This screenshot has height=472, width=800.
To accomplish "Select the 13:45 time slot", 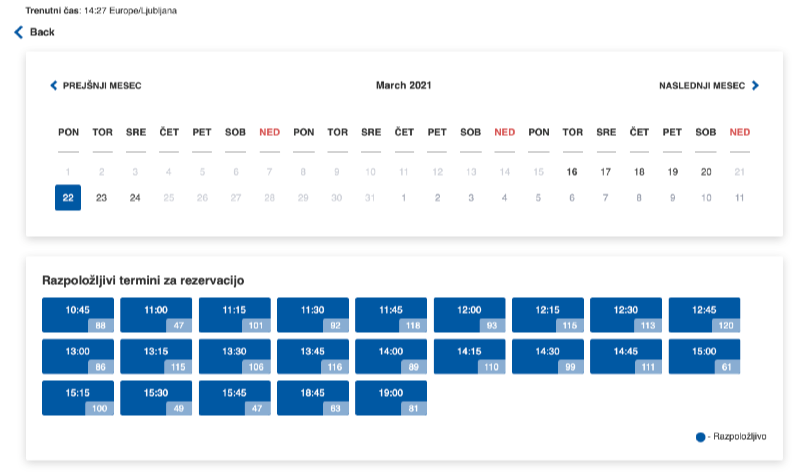I will [313, 356].
